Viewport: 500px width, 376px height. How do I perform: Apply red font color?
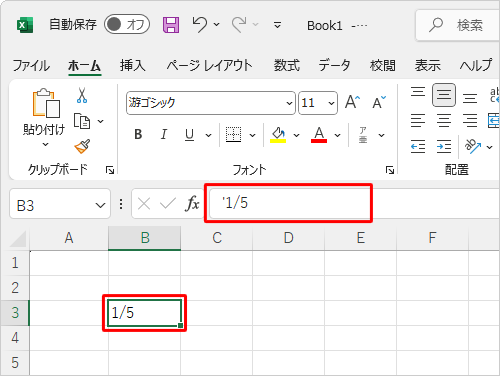(x=319, y=135)
